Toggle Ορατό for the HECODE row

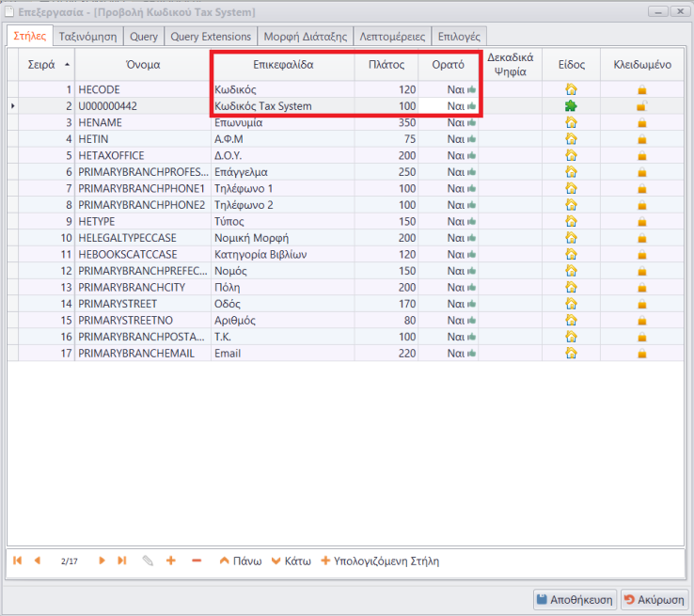coord(461,89)
